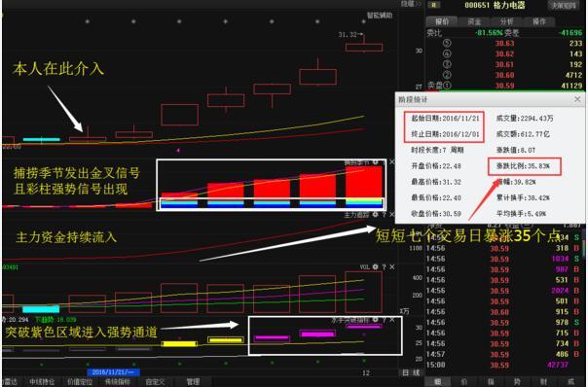
Task: Close the 水手突破指标 panel
Action: 392,320
